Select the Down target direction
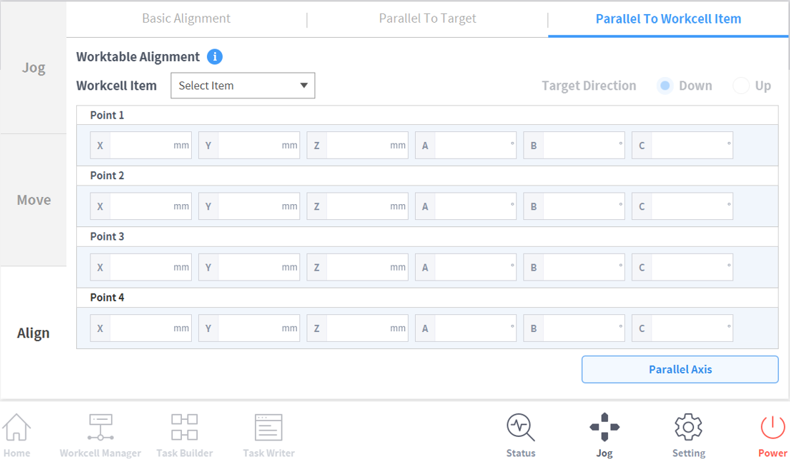The width and height of the screenshot is (790, 467). tap(665, 86)
